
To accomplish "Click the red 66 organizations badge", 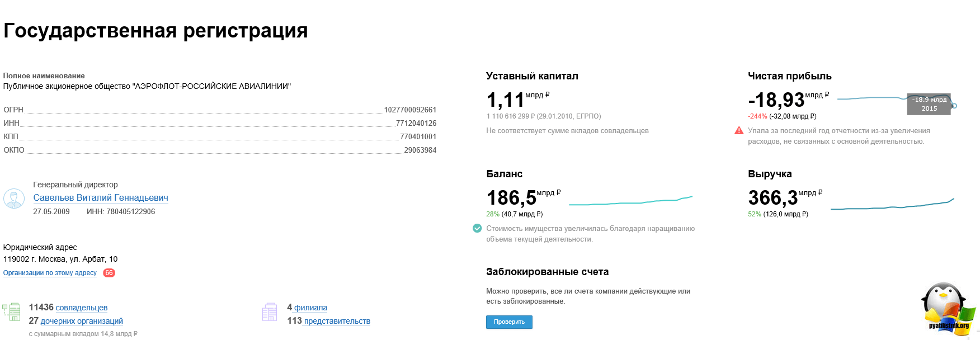I will [x=109, y=273].
